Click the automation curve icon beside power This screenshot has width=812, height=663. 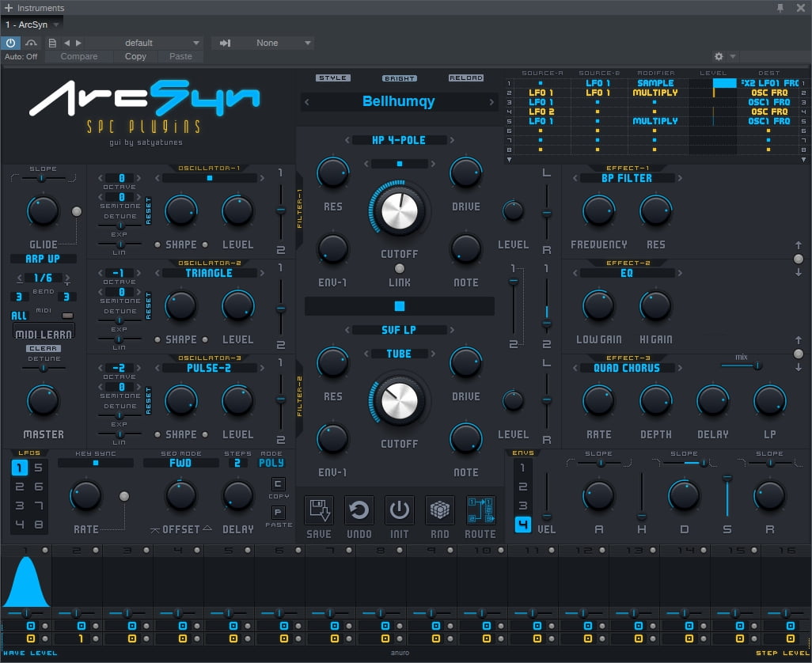coord(31,43)
